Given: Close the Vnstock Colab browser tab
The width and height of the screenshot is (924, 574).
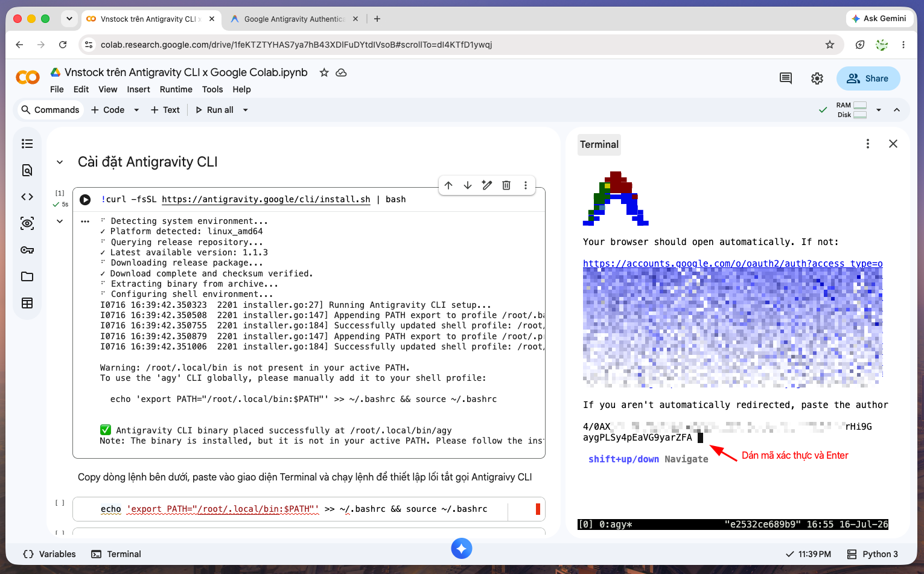Looking at the screenshot, I should 212,19.
